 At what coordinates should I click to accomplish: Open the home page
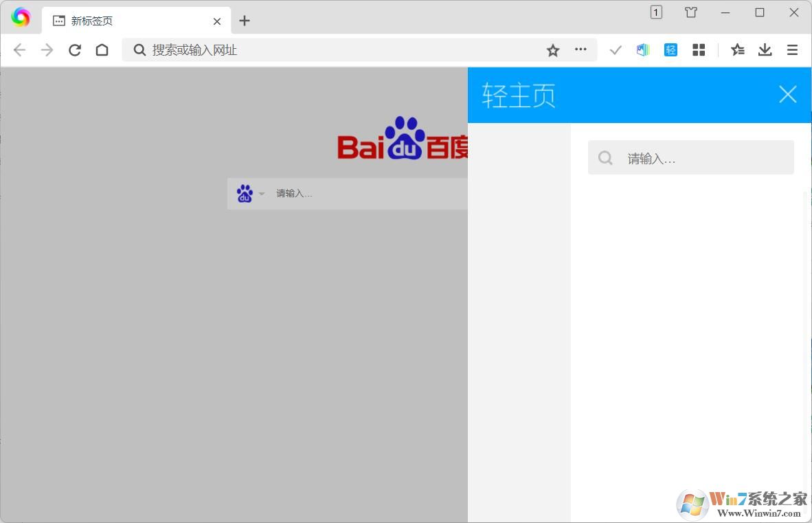102,50
